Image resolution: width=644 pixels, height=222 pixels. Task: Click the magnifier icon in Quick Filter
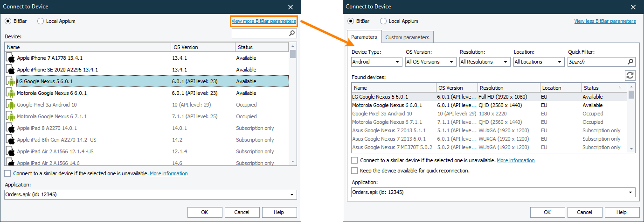[630, 62]
